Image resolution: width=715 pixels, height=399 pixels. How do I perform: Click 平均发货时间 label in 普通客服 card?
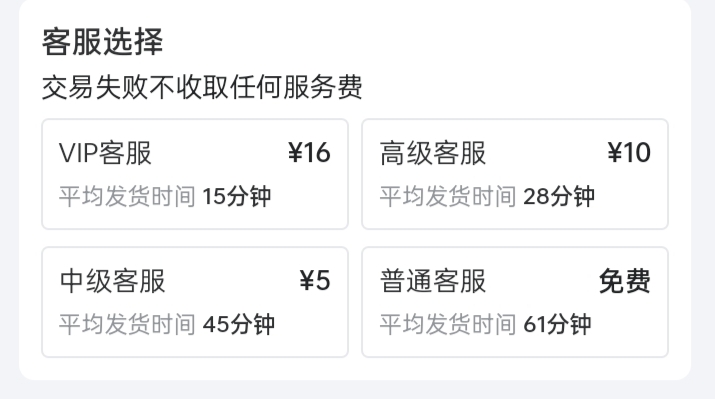pos(448,325)
